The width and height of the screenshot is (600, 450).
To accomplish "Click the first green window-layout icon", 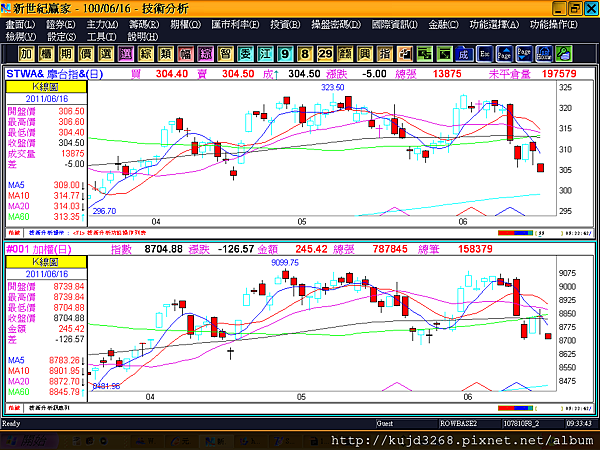I will click(x=424, y=54).
